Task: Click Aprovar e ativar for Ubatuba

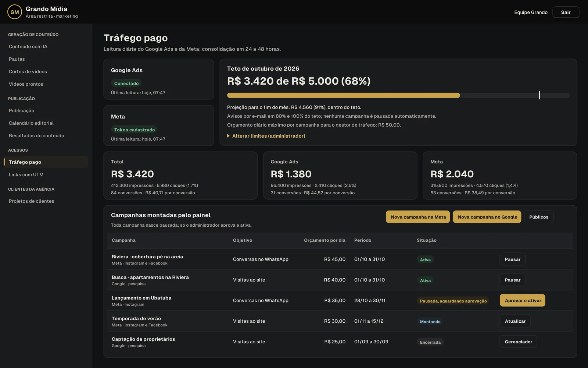Action: pyautogui.click(x=522, y=300)
